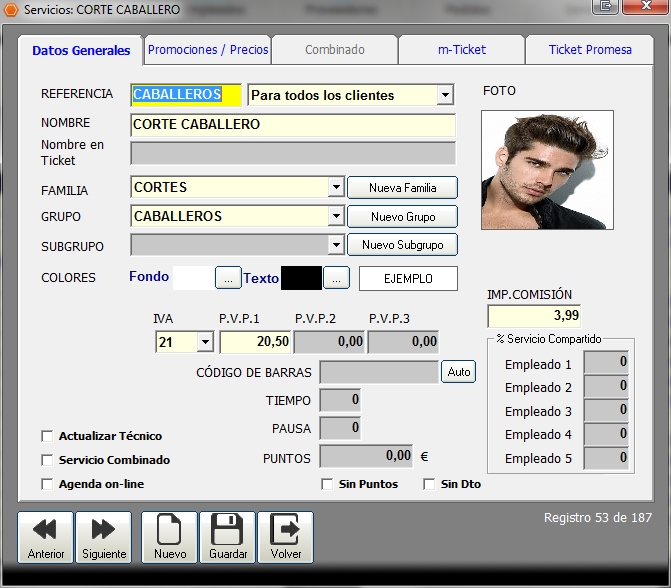Enable the Actualizar Técnico checkbox
The height and width of the screenshot is (588, 671).
47,436
